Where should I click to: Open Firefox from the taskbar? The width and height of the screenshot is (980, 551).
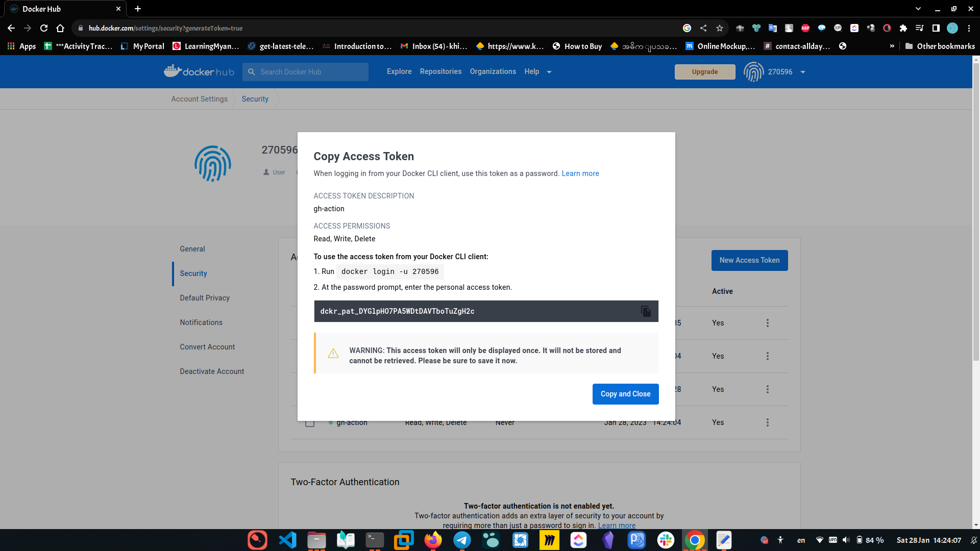click(x=433, y=540)
